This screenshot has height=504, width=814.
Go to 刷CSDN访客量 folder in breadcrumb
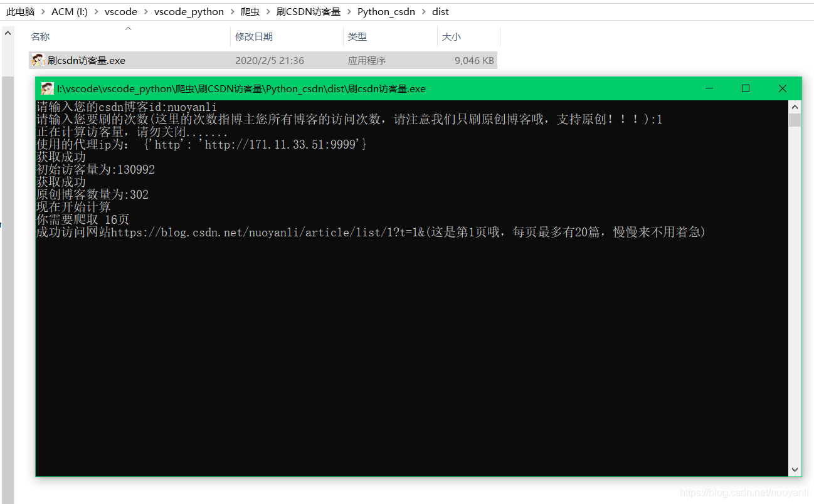tap(309, 12)
